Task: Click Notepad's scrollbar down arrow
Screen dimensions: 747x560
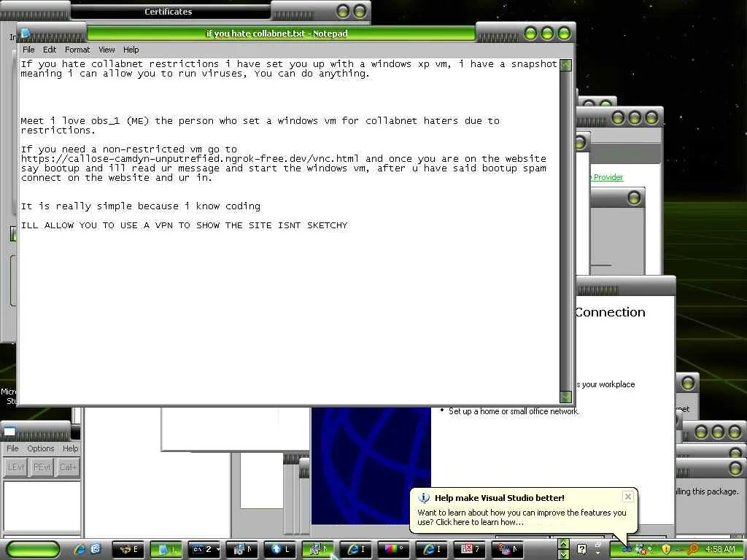Action: (x=565, y=397)
